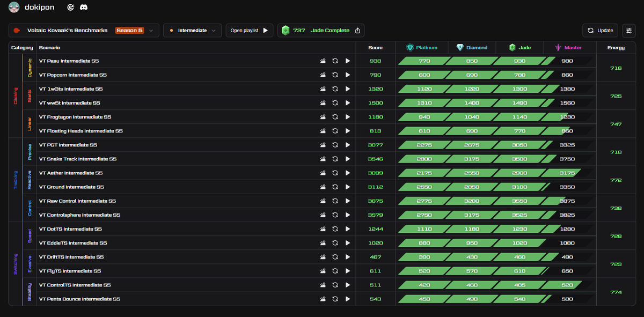Show leaderboard chart for VT Pasu Intermediate S5
Viewport: 644px width, 317px height.
click(x=323, y=61)
